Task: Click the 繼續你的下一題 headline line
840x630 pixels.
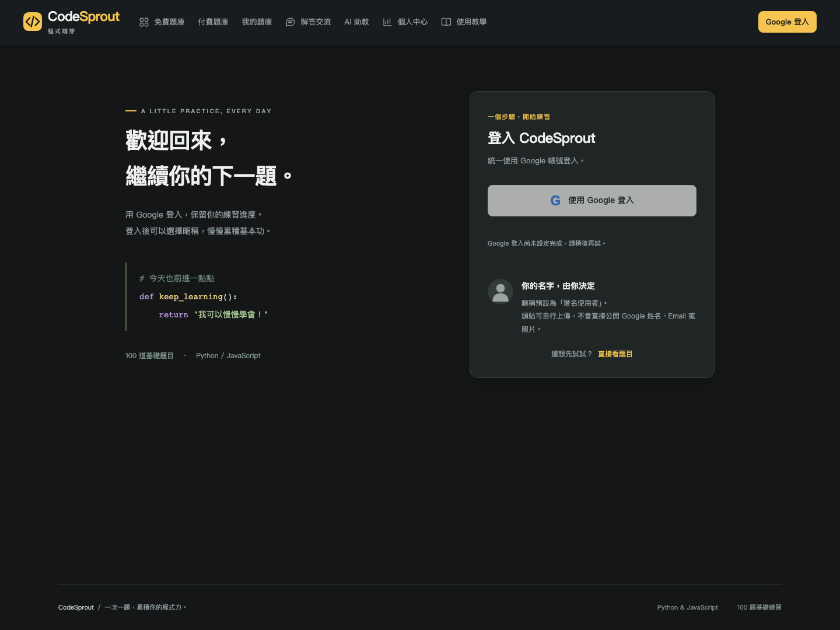Action: (x=209, y=176)
